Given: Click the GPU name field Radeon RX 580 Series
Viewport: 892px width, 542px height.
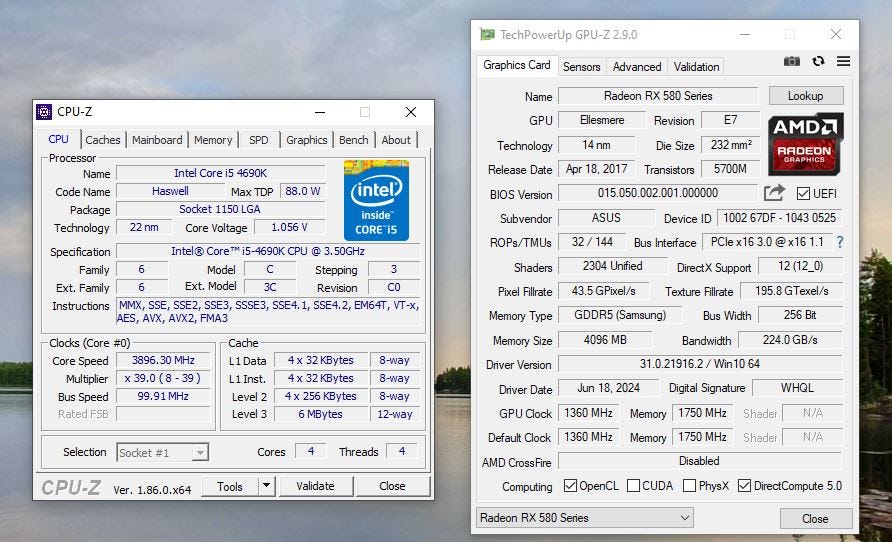Looking at the screenshot, I should [x=658, y=96].
